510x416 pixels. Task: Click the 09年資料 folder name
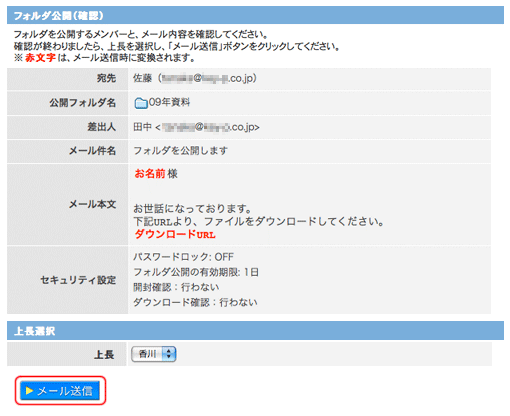click(169, 102)
